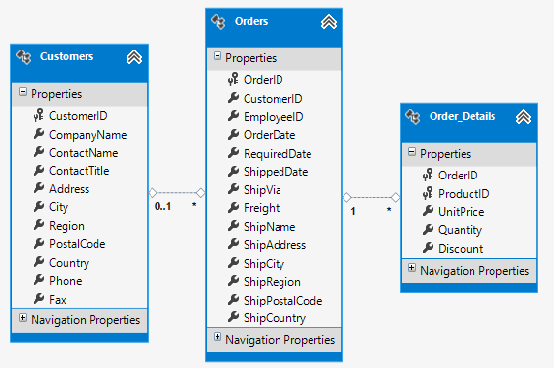Screen dimensions: 554x368
Task: Click wrench icon beside CompanyName
Action: click(x=39, y=133)
